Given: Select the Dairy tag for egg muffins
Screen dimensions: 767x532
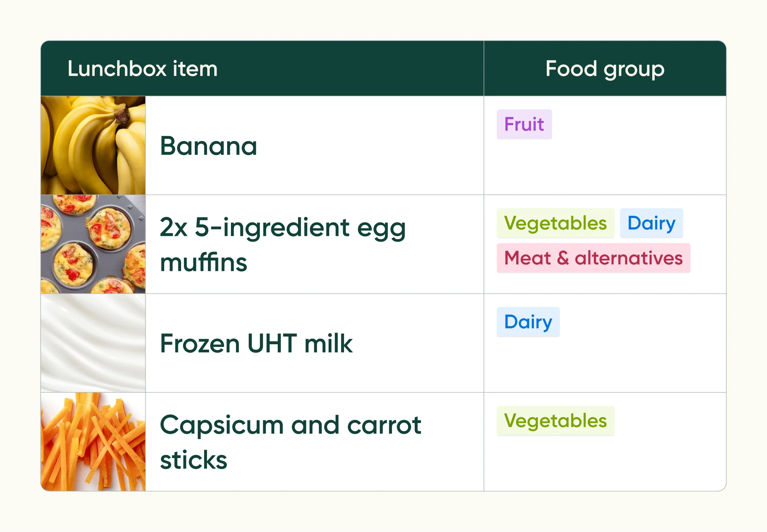Looking at the screenshot, I should pyautogui.click(x=651, y=223).
